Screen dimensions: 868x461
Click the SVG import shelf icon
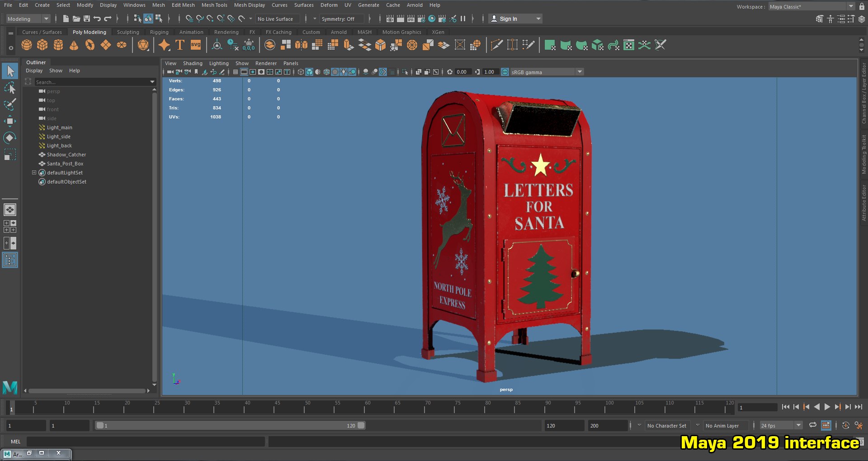(x=196, y=45)
